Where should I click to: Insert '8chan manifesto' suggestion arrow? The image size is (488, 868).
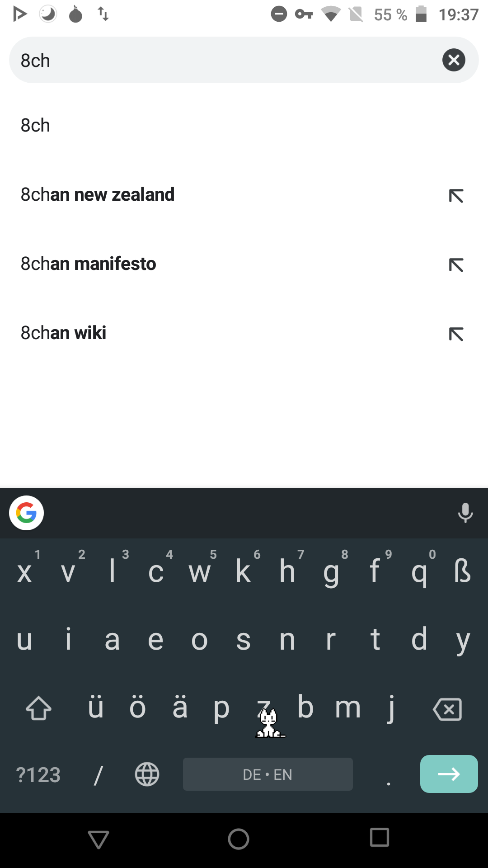pos(456,265)
